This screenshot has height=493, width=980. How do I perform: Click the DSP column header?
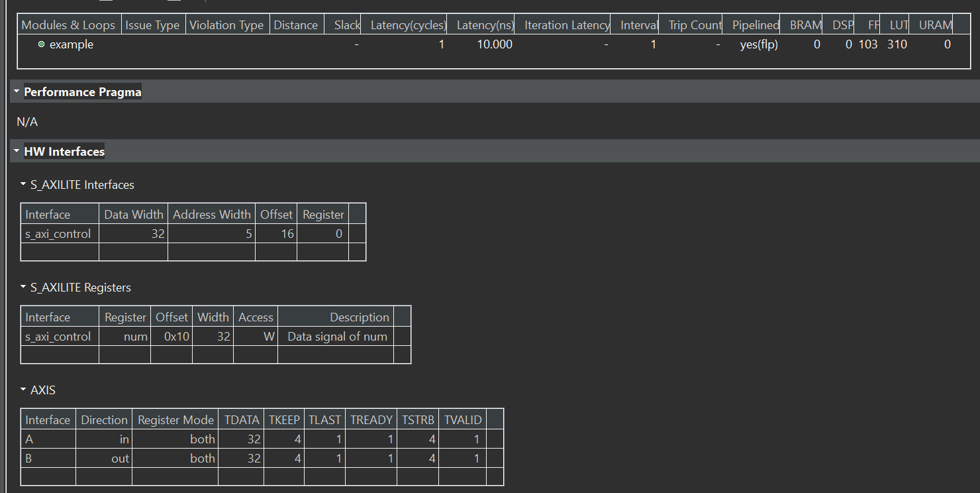(x=839, y=25)
